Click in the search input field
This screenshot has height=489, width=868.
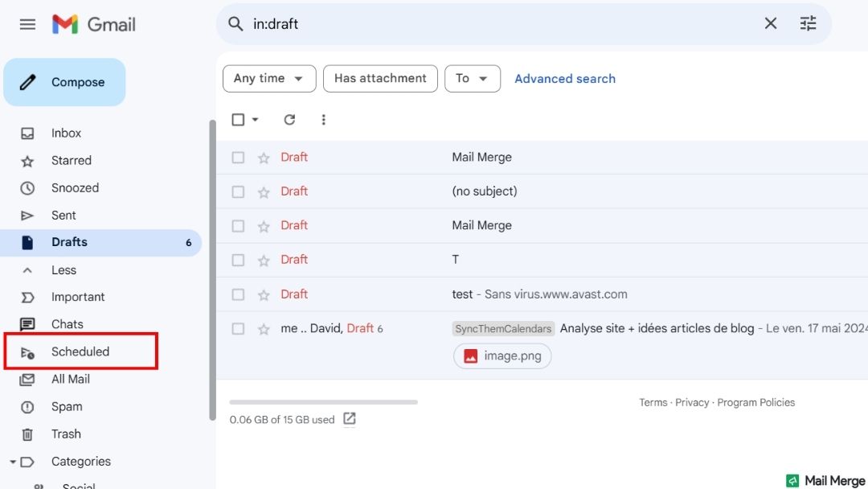[504, 24]
